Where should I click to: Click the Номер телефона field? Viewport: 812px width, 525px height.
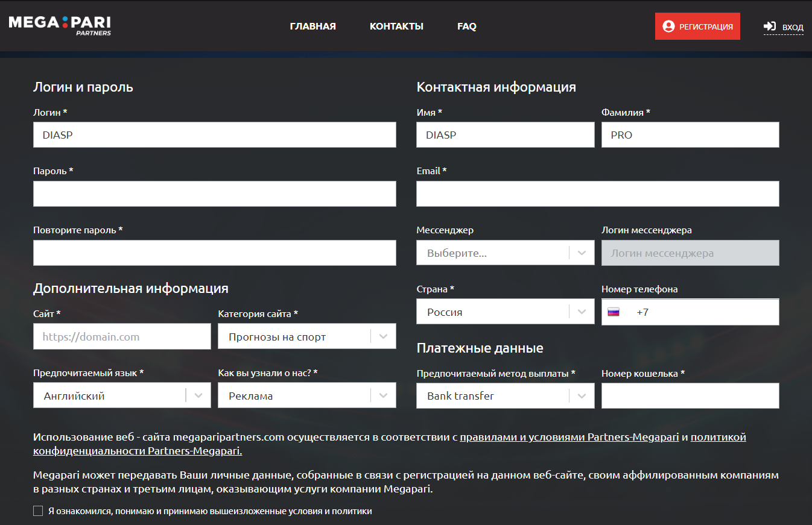[690, 312]
